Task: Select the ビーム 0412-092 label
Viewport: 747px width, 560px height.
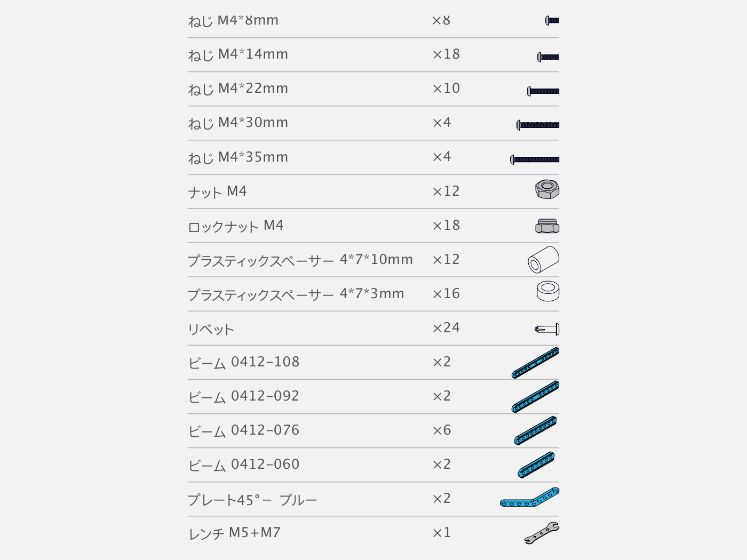Action: click(243, 396)
